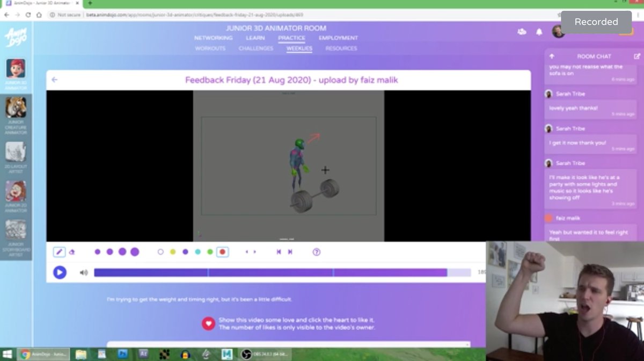Open the Practice menu
The height and width of the screenshot is (361, 644).
pos(291,38)
